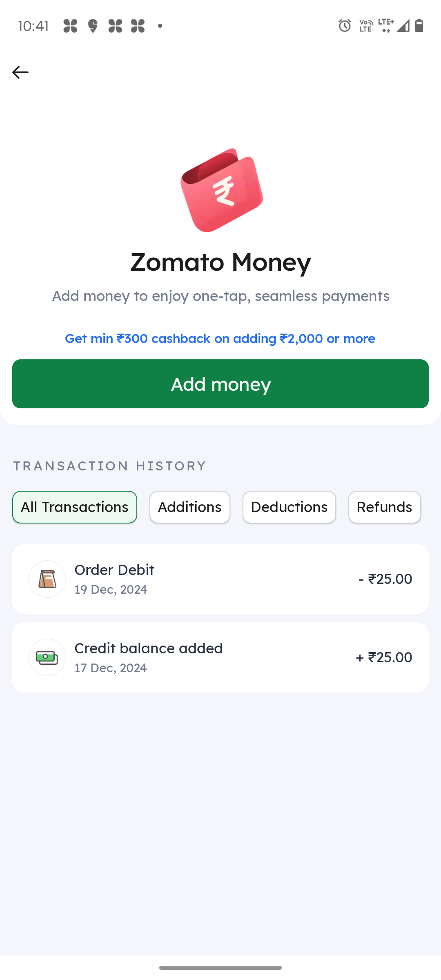Viewport: 441px width, 980px height.
Task: Tap the VoLTE status bar icon
Action: (366, 26)
